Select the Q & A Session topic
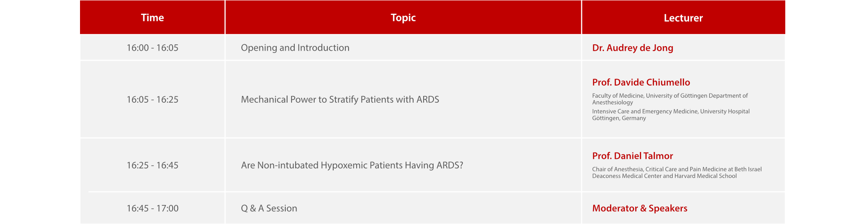This screenshot has width=868, height=224. [269, 209]
